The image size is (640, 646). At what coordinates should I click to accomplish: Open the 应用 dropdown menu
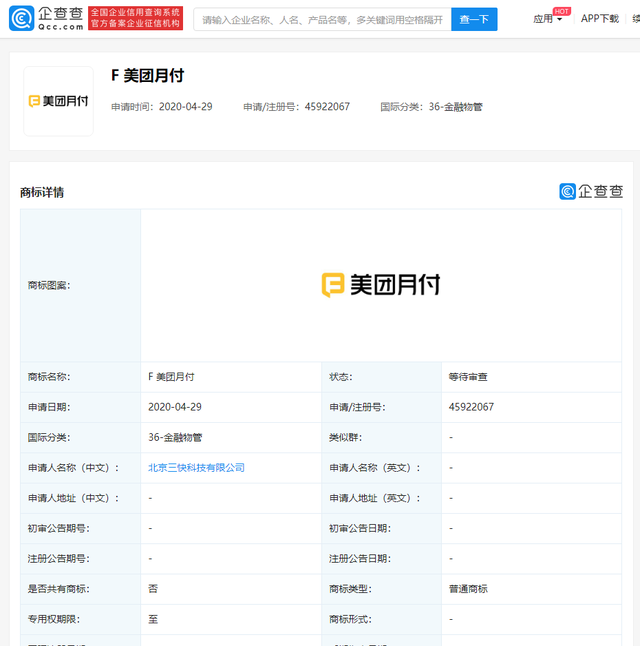(547, 19)
